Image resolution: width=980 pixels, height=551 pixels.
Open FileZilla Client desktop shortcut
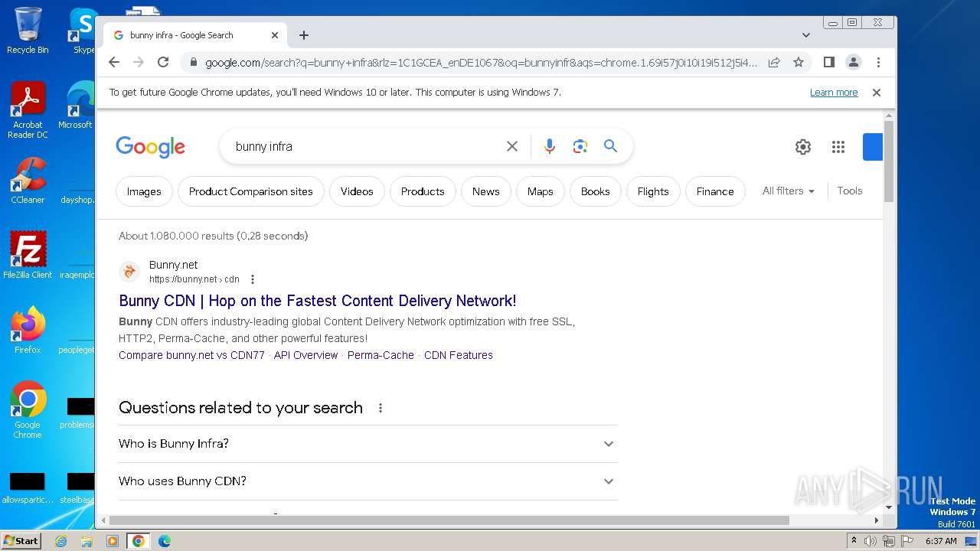click(28, 255)
